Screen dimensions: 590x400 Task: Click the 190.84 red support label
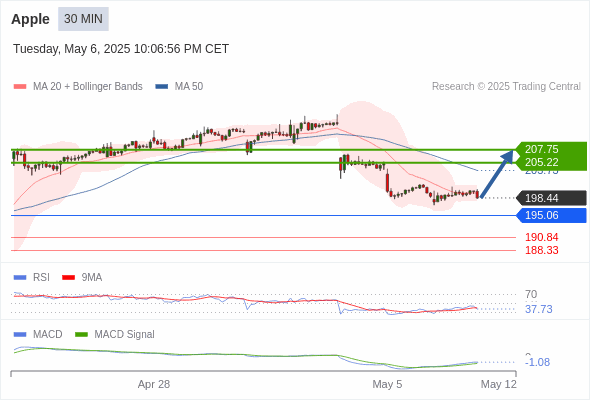pos(541,237)
